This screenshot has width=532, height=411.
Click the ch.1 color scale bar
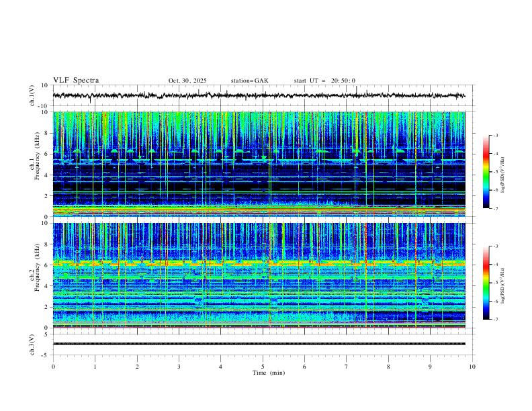tap(486, 172)
